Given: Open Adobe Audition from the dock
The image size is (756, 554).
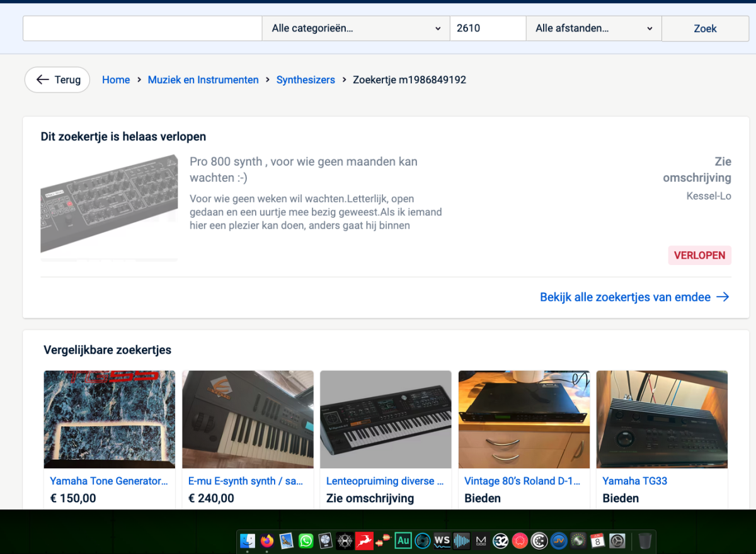Looking at the screenshot, I should tap(403, 541).
